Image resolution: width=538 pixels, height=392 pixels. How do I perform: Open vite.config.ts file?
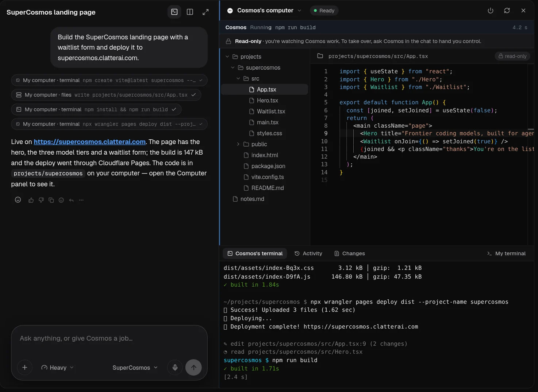pyautogui.click(x=265, y=177)
